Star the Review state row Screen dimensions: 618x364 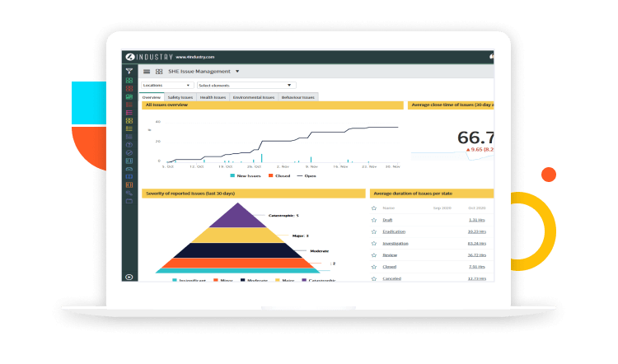coord(374,255)
